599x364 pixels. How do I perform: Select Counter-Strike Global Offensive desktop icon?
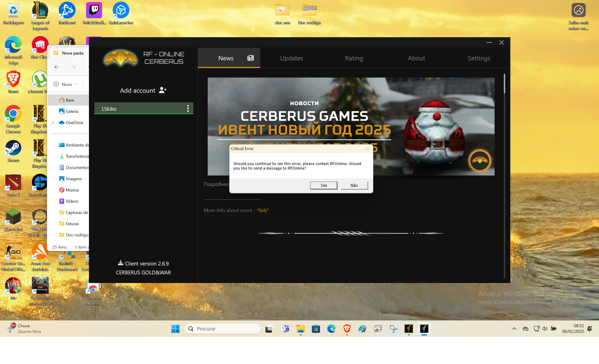tap(13, 257)
